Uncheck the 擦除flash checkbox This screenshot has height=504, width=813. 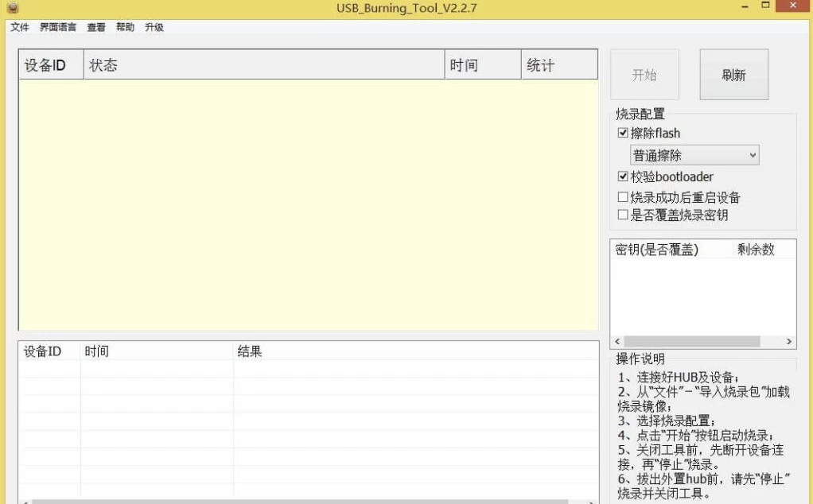624,134
